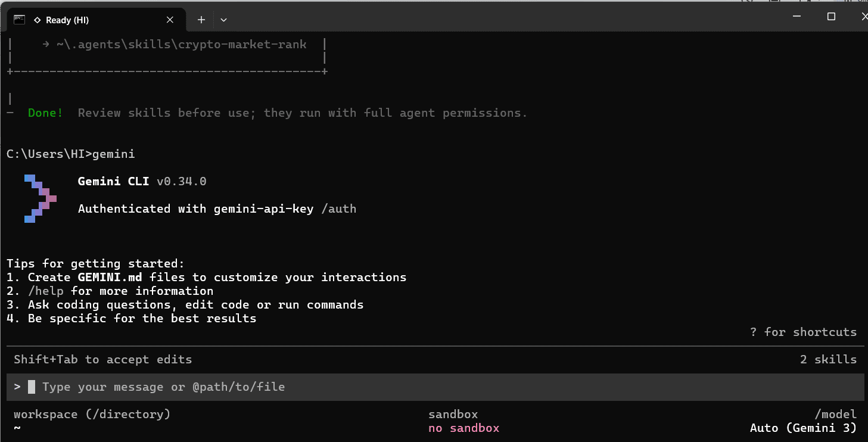The image size is (868, 442).
Task: Click the 'no sandbox' status indicator
Action: click(x=463, y=428)
